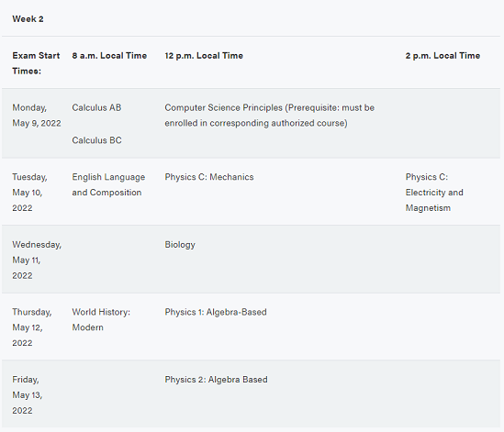Viewport: 504px width, 432px height.
Task: Select Physics C: Mechanics exam
Action: coord(209,177)
